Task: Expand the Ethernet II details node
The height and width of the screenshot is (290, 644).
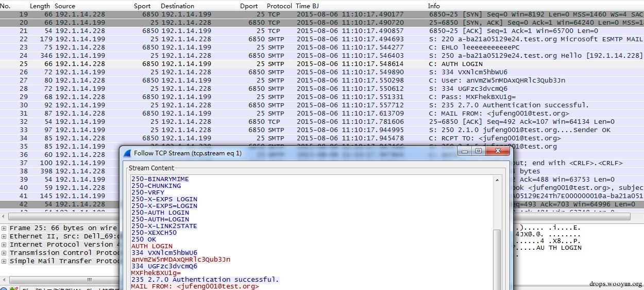Action: [4, 236]
